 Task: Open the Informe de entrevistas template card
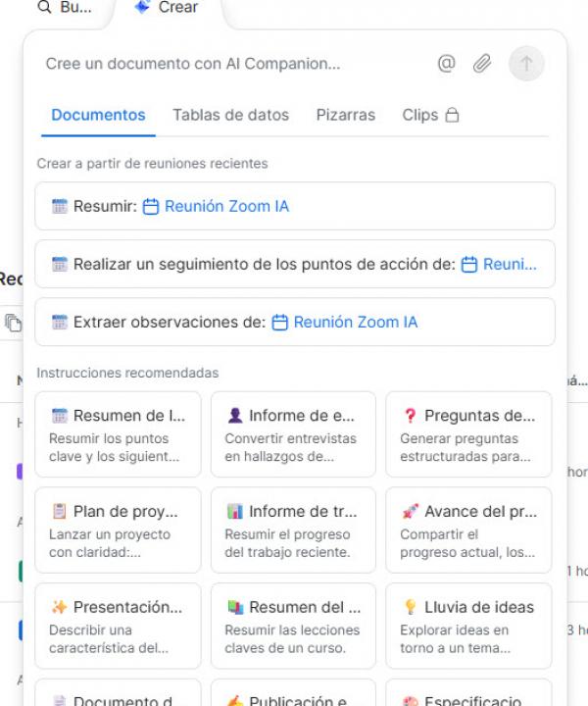tap(293, 433)
